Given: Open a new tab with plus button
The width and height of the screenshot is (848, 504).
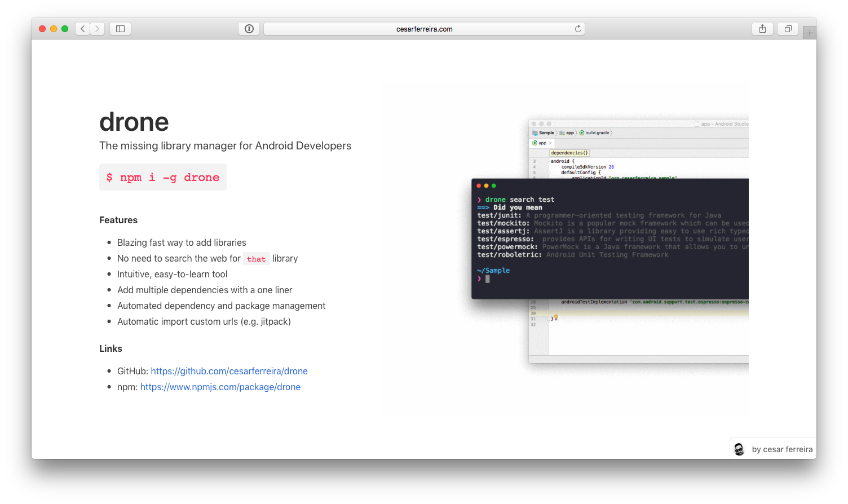Looking at the screenshot, I should coord(810,33).
